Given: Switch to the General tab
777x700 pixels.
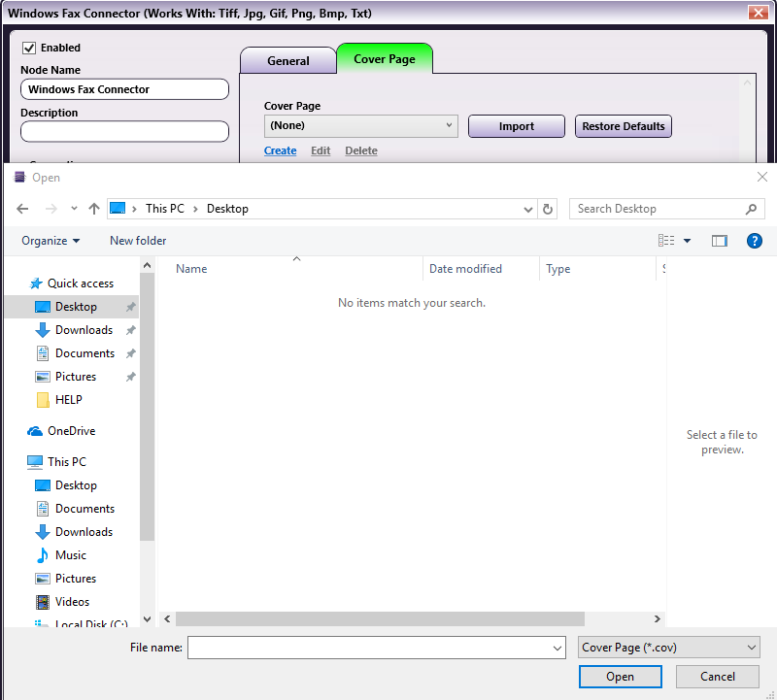Looking at the screenshot, I should tap(287, 61).
